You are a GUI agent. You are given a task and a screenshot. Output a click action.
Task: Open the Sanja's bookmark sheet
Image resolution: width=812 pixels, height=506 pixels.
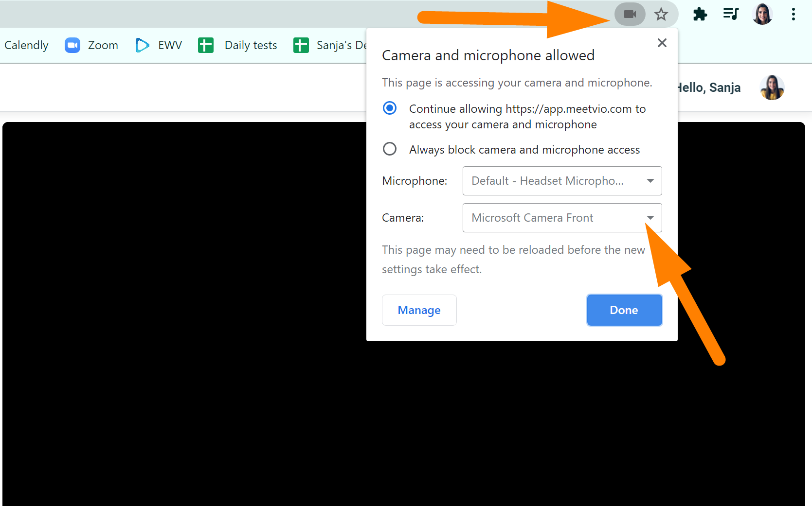tap(330, 45)
